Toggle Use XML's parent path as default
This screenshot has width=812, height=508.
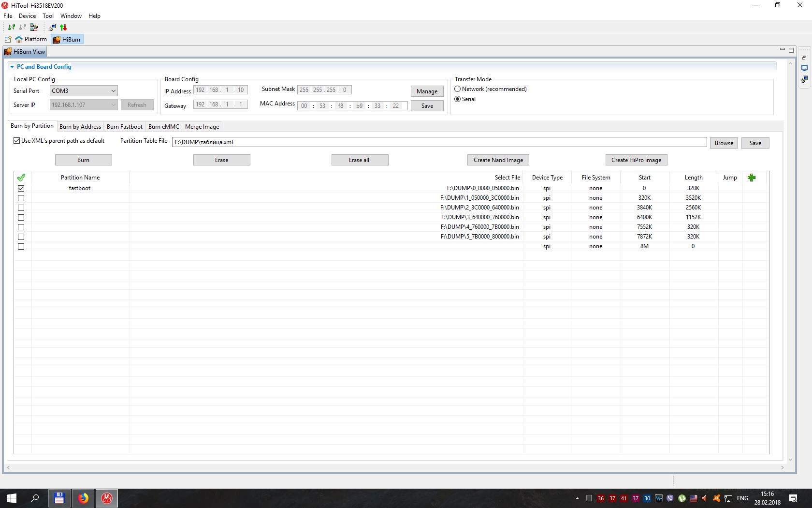(x=17, y=141)
